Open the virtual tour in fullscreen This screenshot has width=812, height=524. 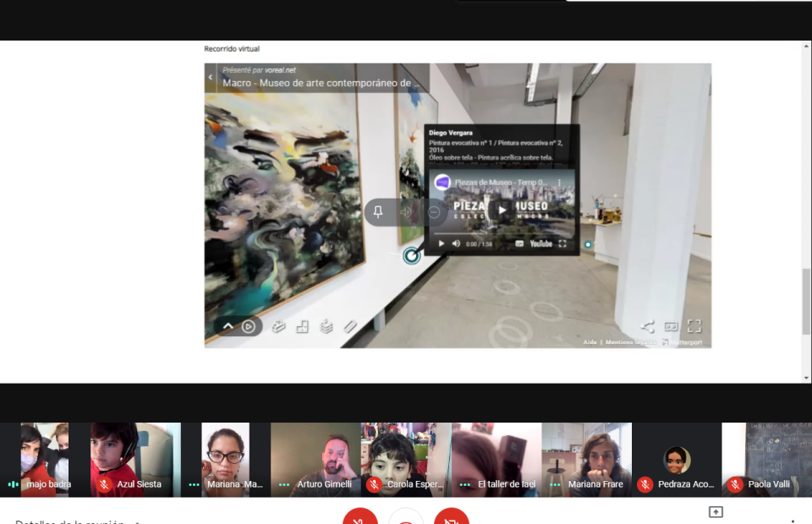pos(694,326)
